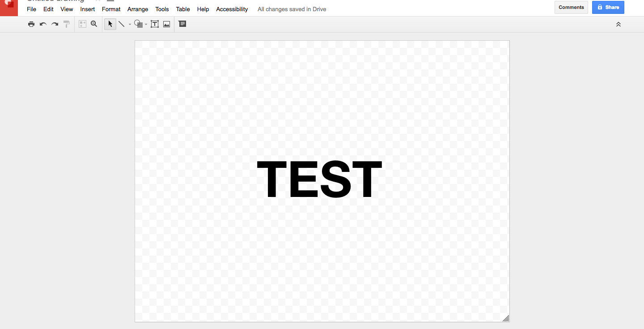Open the Arrange menu
This screenshot has height=329, width=644.
138,9
